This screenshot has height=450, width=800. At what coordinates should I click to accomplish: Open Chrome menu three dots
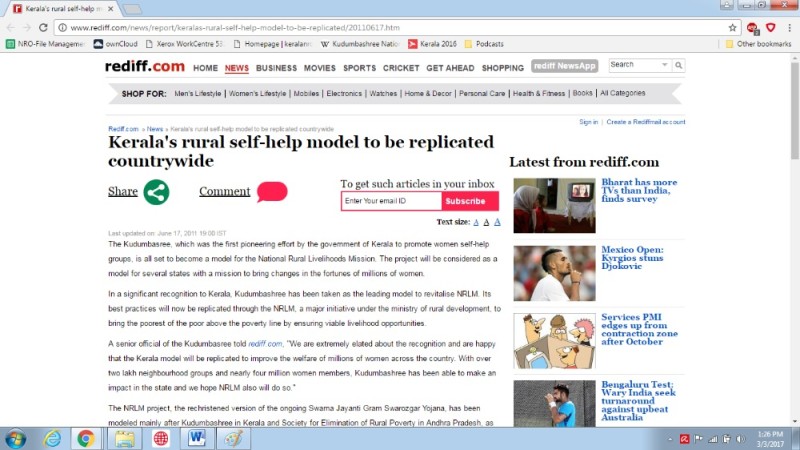[789, 28]
